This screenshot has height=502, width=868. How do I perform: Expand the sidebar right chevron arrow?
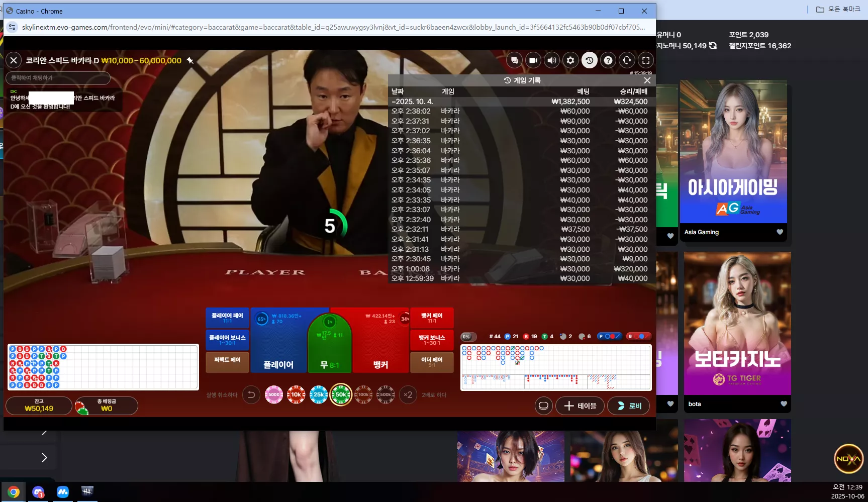tap(44, 457)
